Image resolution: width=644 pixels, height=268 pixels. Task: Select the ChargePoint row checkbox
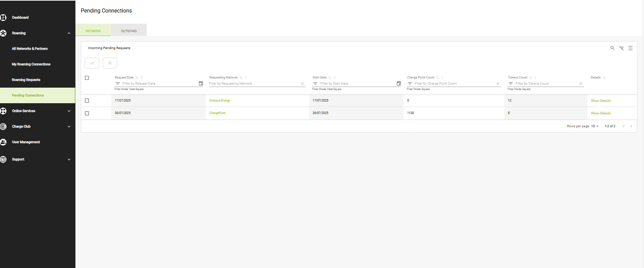coord(87,113)
